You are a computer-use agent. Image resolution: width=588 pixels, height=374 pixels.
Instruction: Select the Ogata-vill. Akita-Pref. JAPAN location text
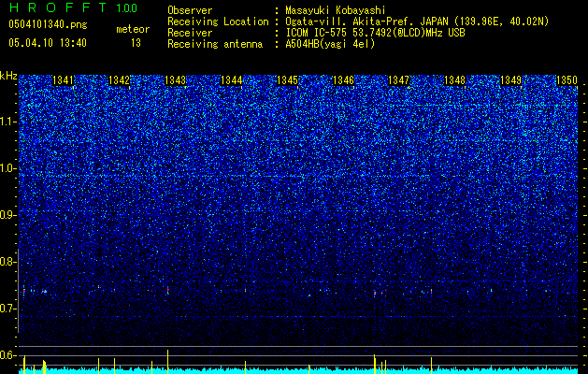tap(417, 22)
